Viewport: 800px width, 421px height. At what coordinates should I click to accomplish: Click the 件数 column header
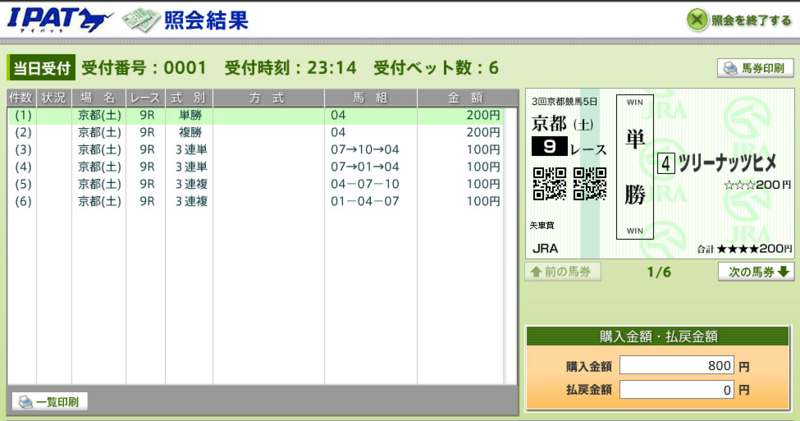21,98
